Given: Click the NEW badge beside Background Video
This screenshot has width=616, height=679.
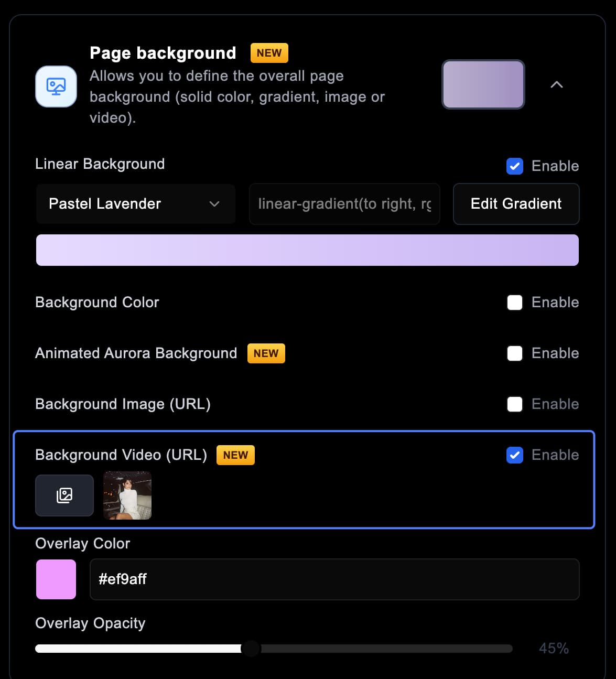Looking at the screenshot, I should coord(235,455).
